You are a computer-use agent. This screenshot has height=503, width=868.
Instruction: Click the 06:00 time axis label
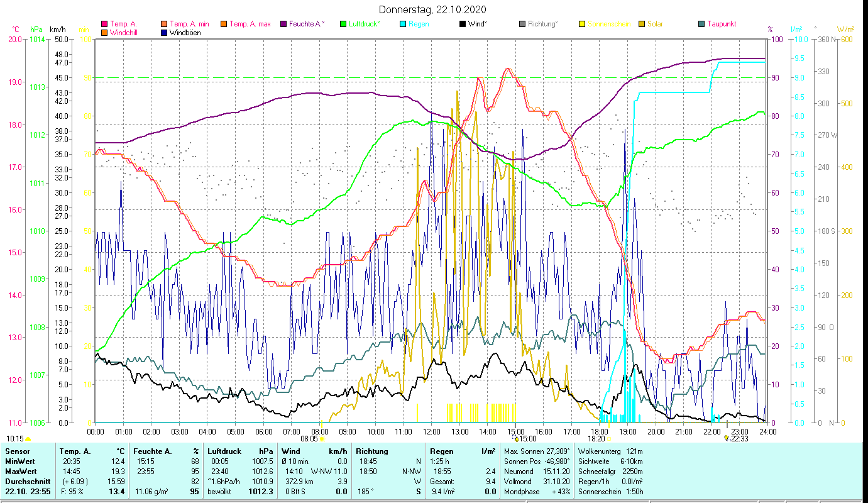(263, 431)
